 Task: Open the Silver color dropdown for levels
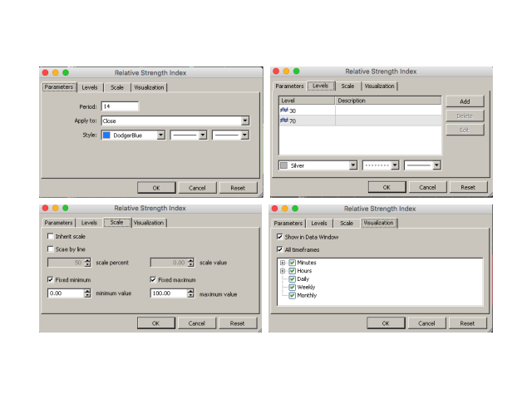tap(353, 165)
